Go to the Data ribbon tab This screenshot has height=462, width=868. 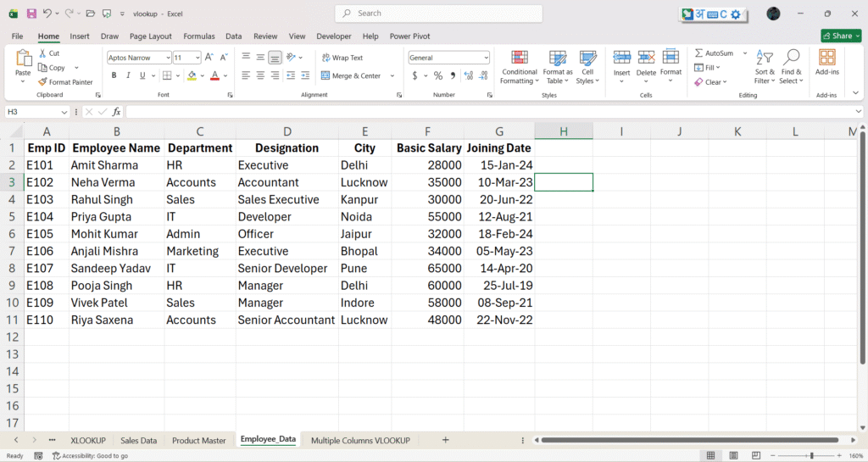coord(234,36)
